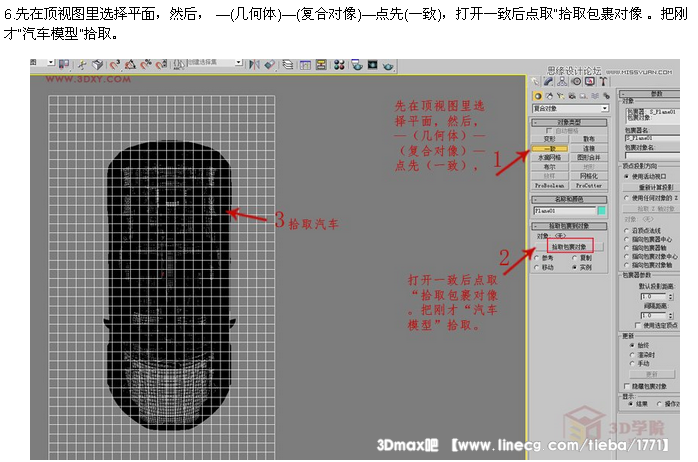
Task: Click the Plane01 object name field
Action: click(x=564, y=211)
